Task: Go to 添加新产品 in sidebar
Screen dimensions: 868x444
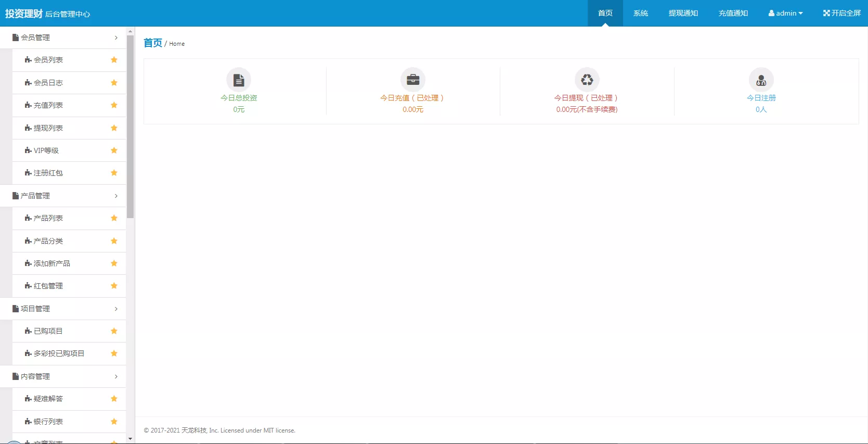Action: (x=51, y=263)
